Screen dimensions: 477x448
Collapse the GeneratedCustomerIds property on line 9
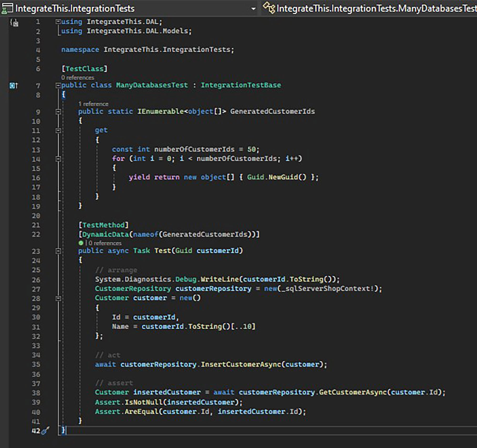58,112
